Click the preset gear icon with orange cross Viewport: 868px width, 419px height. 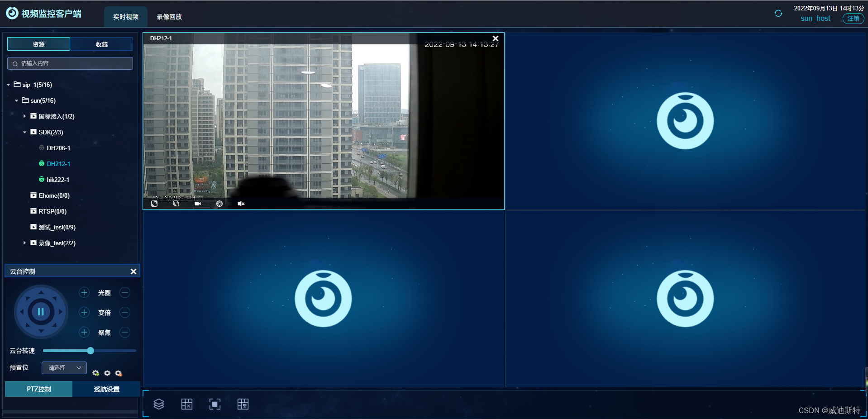coord(119,373)
